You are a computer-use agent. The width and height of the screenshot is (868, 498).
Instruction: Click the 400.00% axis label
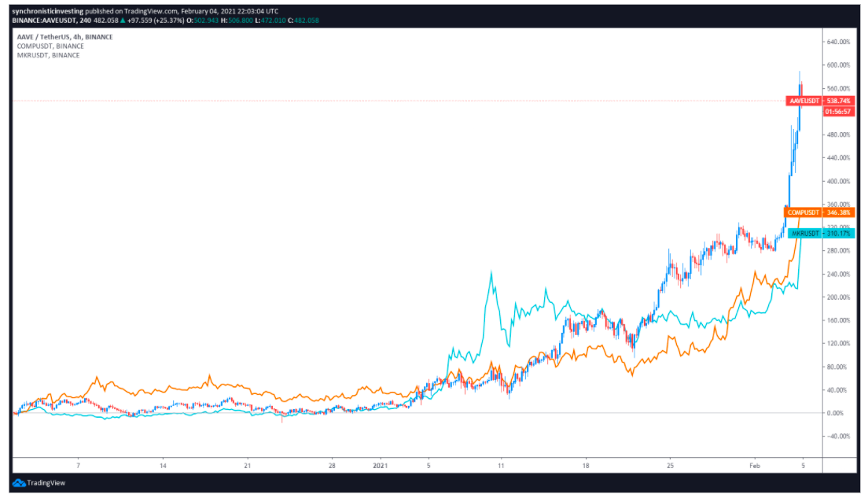pyautogui.click(x=839, y=181)
